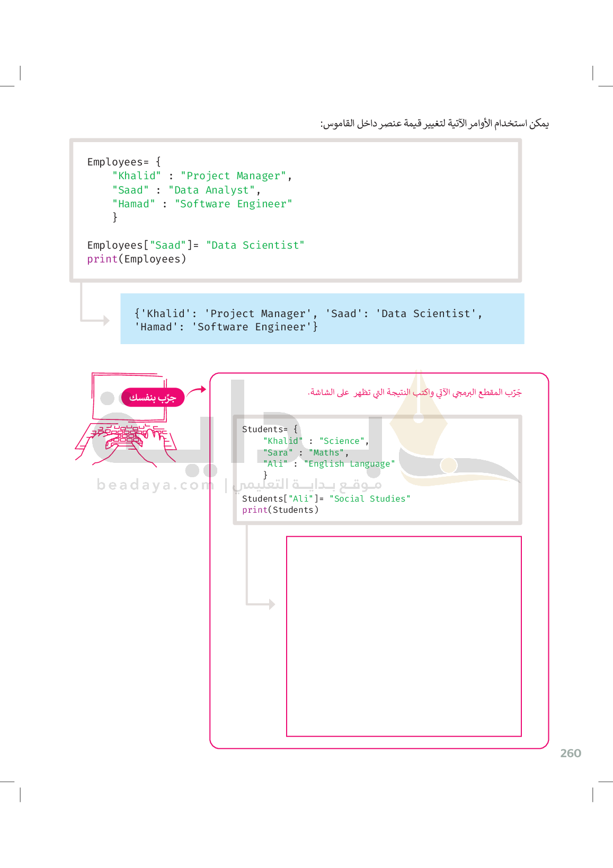The image size is (613, 868).
Task: Click the "Khalid" : "Project Manager" line
Action: click(202, 176)
